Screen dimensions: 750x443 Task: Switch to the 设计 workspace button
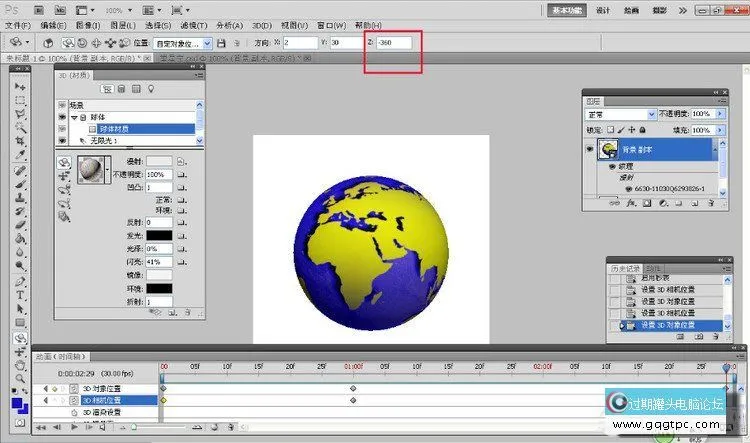point(604,9)
